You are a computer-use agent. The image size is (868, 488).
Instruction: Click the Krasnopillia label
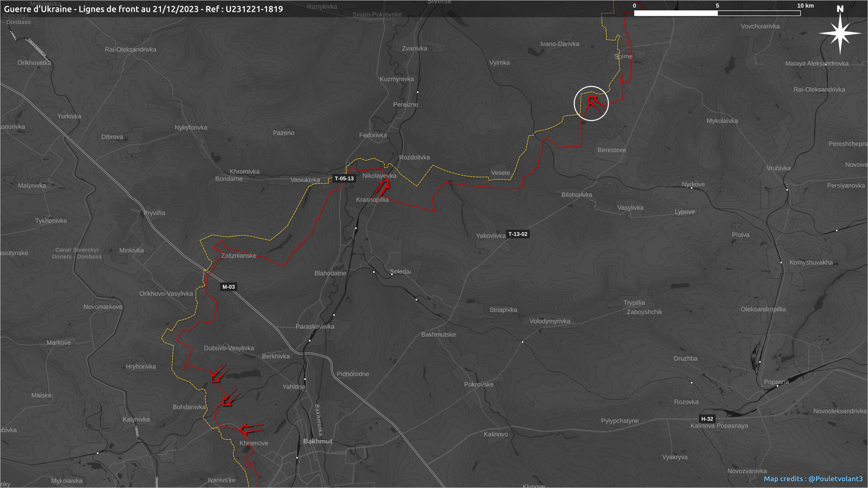coord(372,200)
